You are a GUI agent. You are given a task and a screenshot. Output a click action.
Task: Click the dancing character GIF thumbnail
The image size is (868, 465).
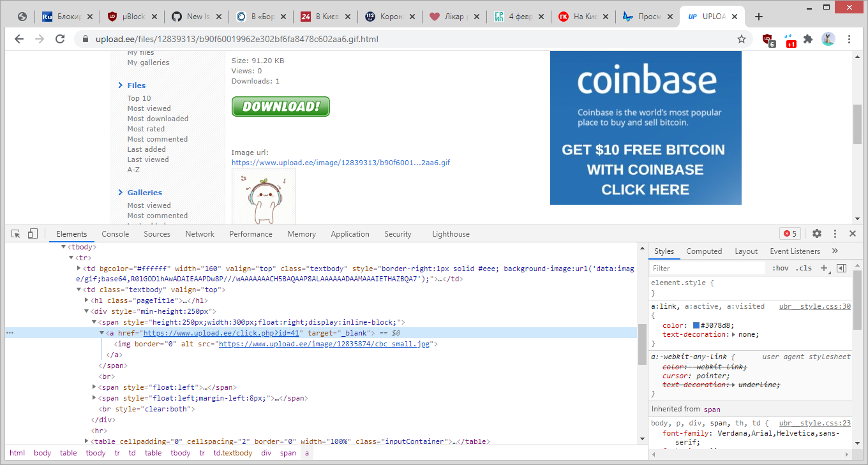263,196
